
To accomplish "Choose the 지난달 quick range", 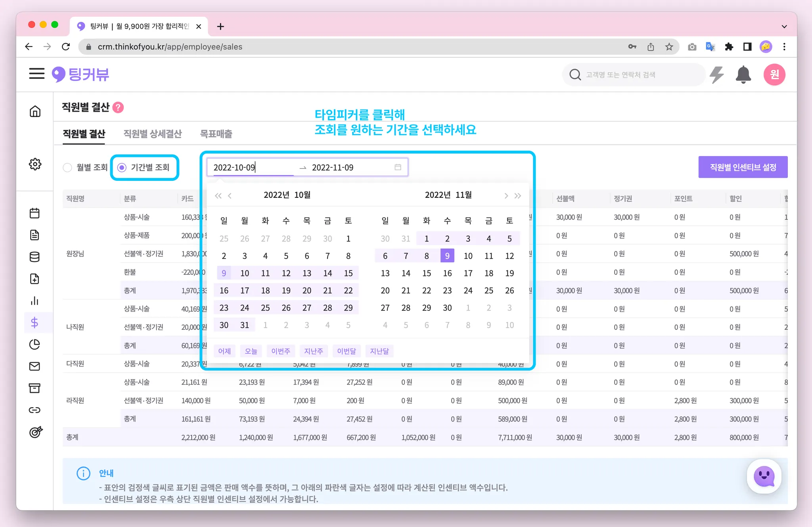I will coord(379,351).
